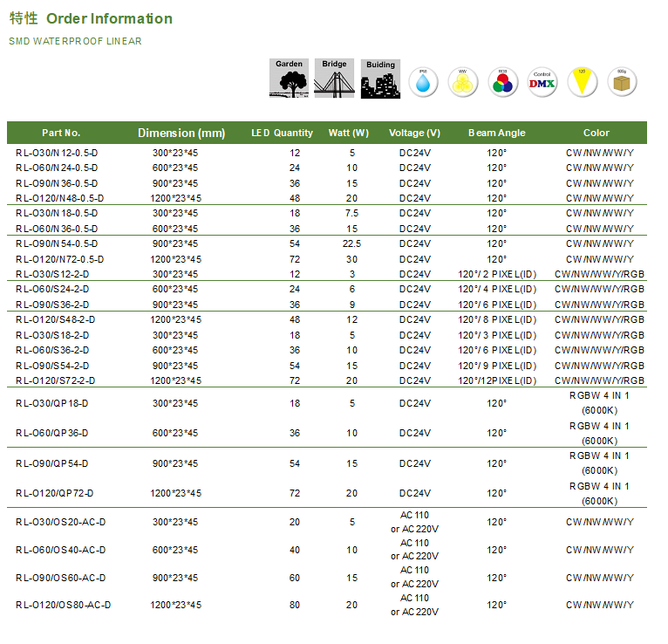Click the Beam Angle column header
This screenshot has width=668, height=644.
click(496, 133)
